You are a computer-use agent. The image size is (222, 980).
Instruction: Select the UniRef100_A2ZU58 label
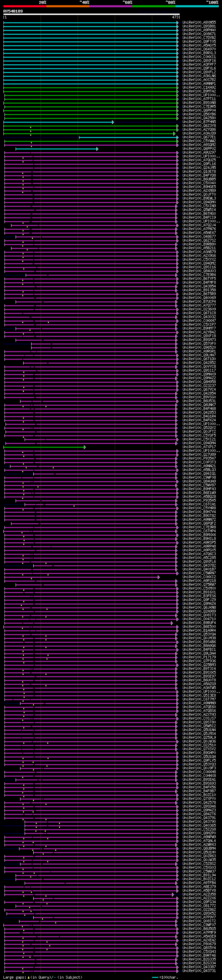pos(199,894)
